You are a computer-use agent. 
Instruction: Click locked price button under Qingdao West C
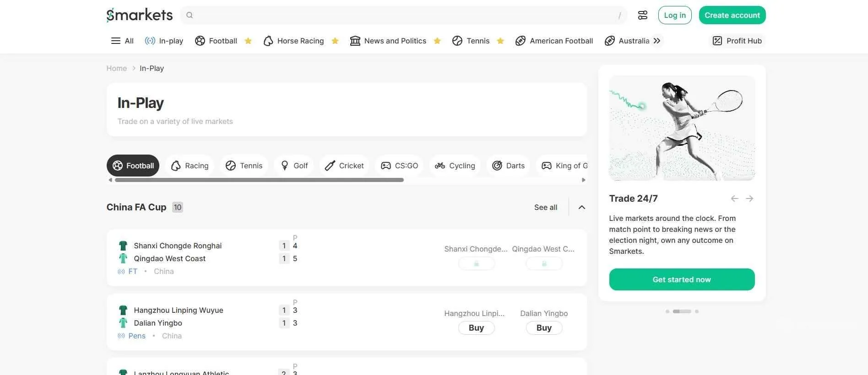pos(544,263)
